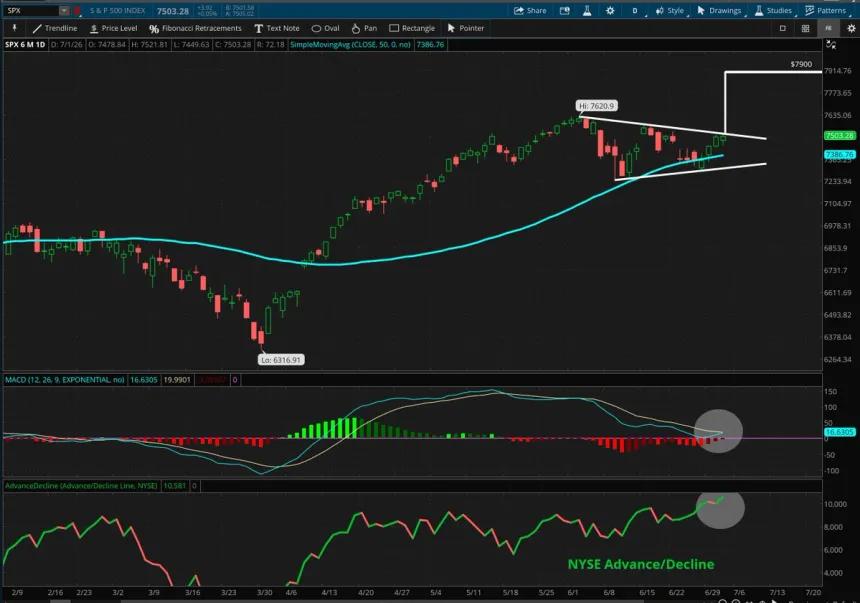Click the NYSE Advance/Decline text note
This screenshot has width=860, height=603.
(641, 564)
